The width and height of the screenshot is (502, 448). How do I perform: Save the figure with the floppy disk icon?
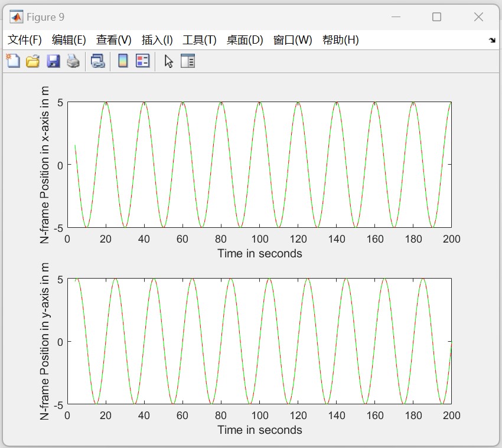pos(53,61)
